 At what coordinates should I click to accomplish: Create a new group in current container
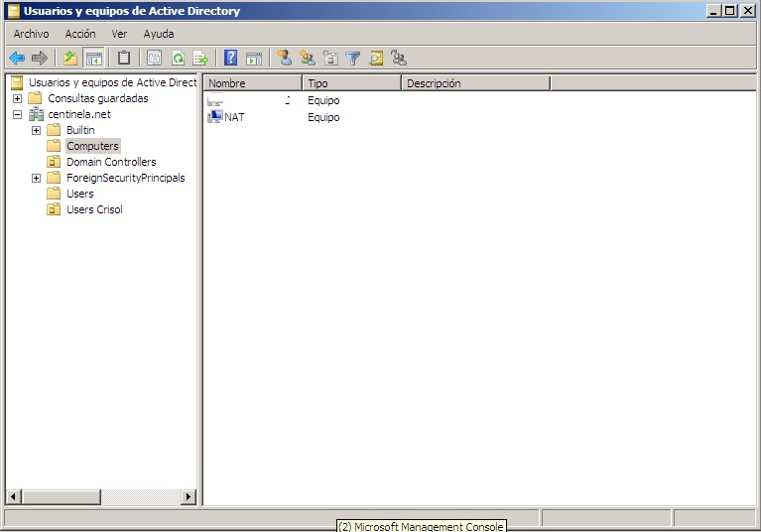(x=308, y=59)
